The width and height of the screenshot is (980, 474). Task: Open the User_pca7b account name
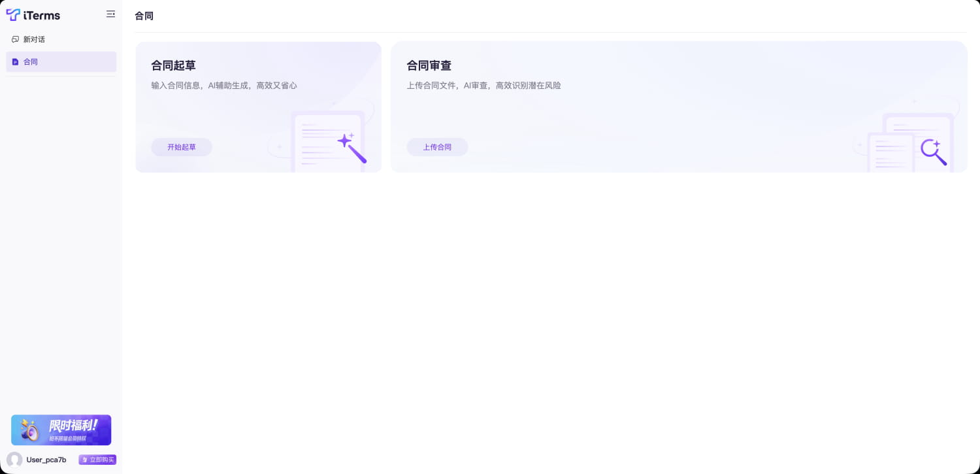tap(46, 460)
